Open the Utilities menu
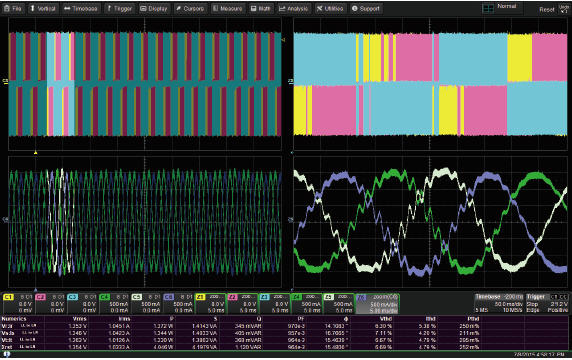This screenshot has height=360, width=572. pyautogui.click(x=330, y=8)
